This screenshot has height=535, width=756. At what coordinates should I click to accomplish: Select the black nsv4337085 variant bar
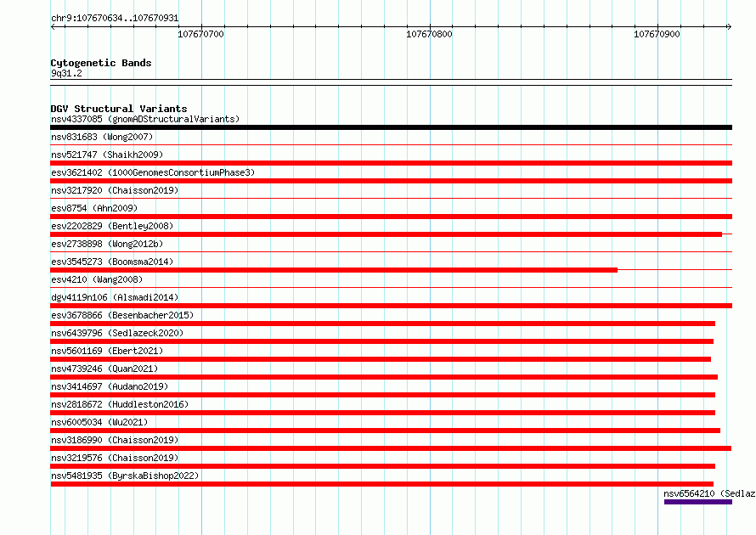(391, 127)
